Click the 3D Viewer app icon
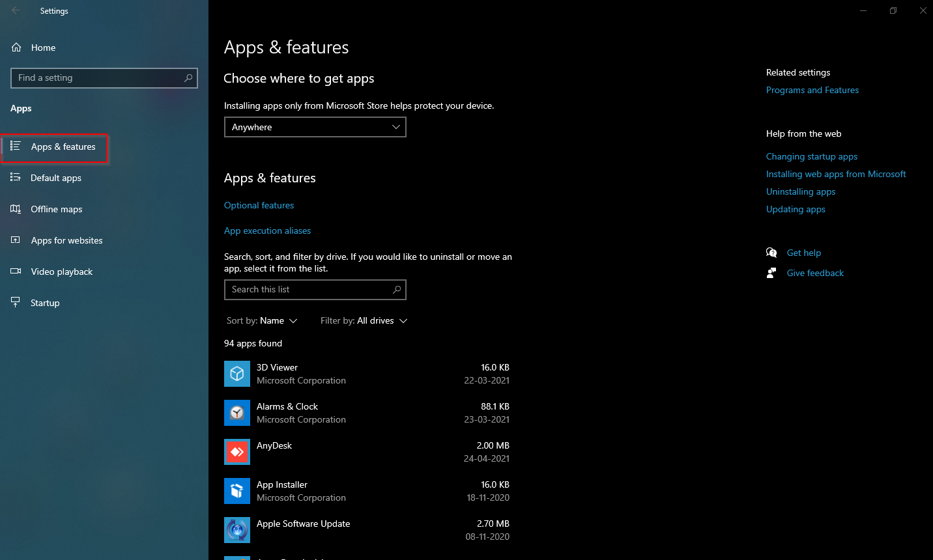Image resolution: width=933 pixels, height=560 pixels. (x=237, y=374)
